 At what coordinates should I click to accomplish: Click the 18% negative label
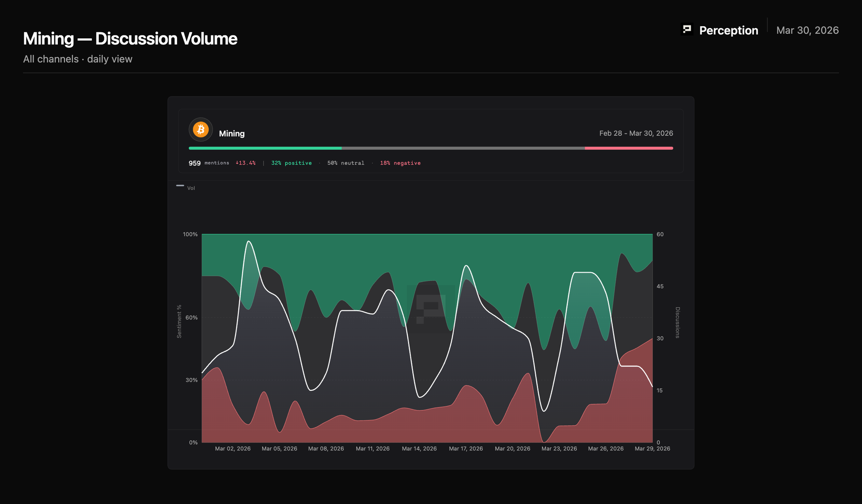pos(400,163)
